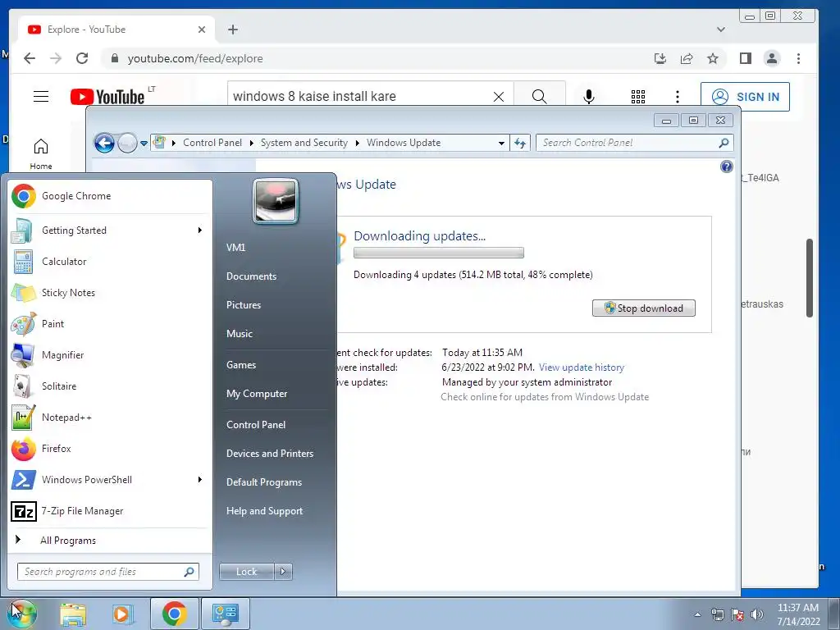Click Check online for updates link
This screenshot has width=840, height=630.
545,397
